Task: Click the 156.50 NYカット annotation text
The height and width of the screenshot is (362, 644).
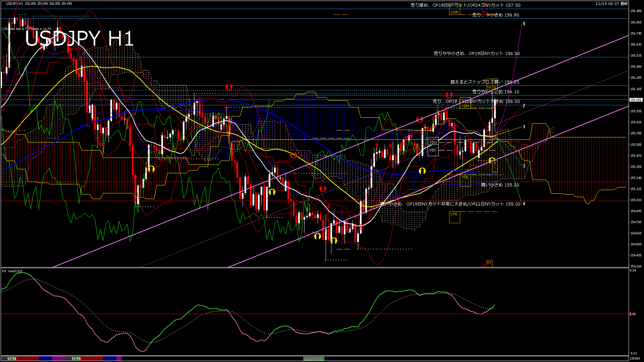Action: click(x=477, y=54)
